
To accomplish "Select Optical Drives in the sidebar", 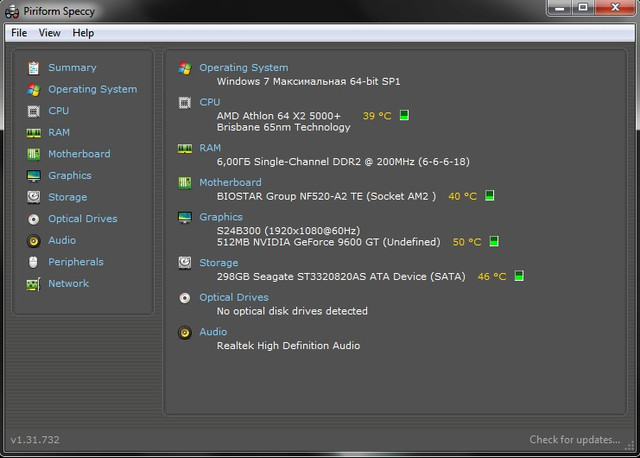I will [x=82, y=219].
